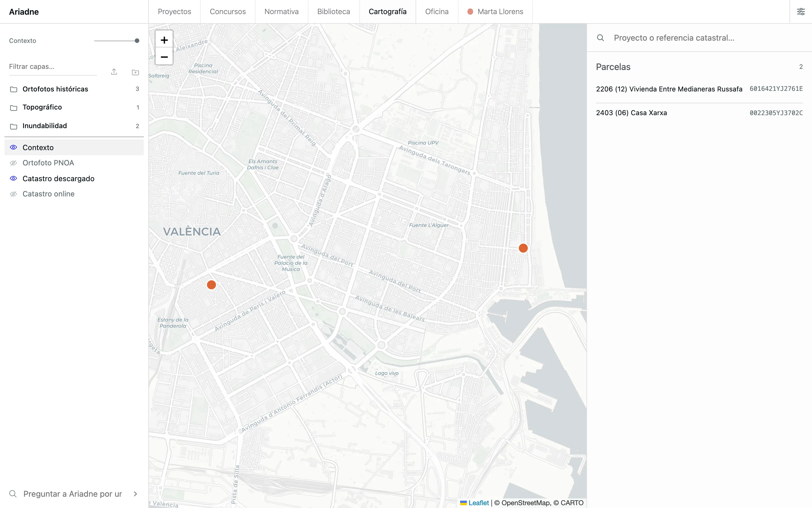The height and width of the screenshot is (508, 812).
Task: Open the Leaflet attribution link
Action: click(478, 503)
